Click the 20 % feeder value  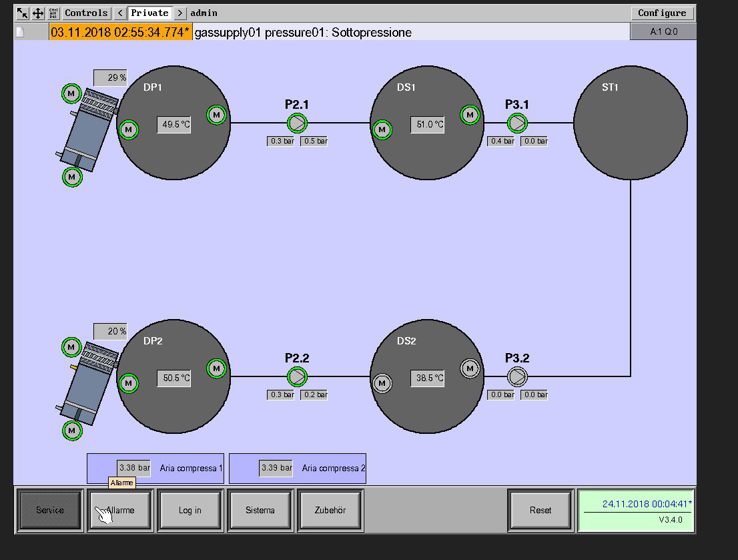tap(110, 331)
